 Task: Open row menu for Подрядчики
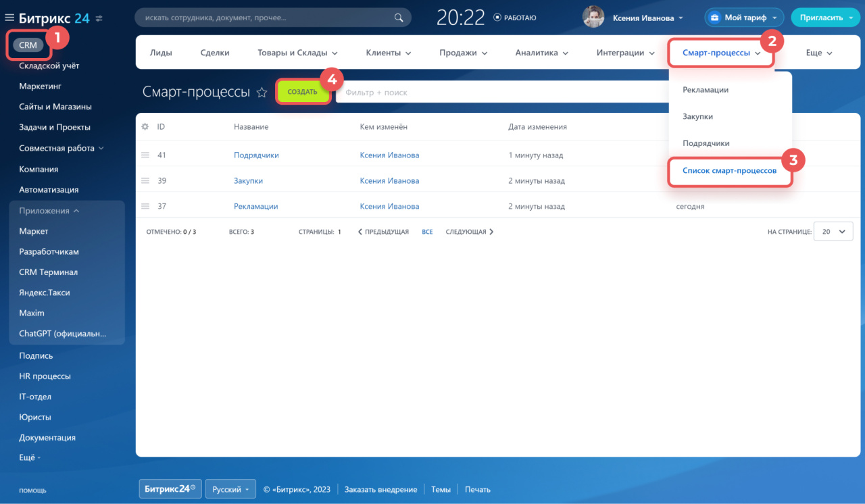tap(145, 155)
